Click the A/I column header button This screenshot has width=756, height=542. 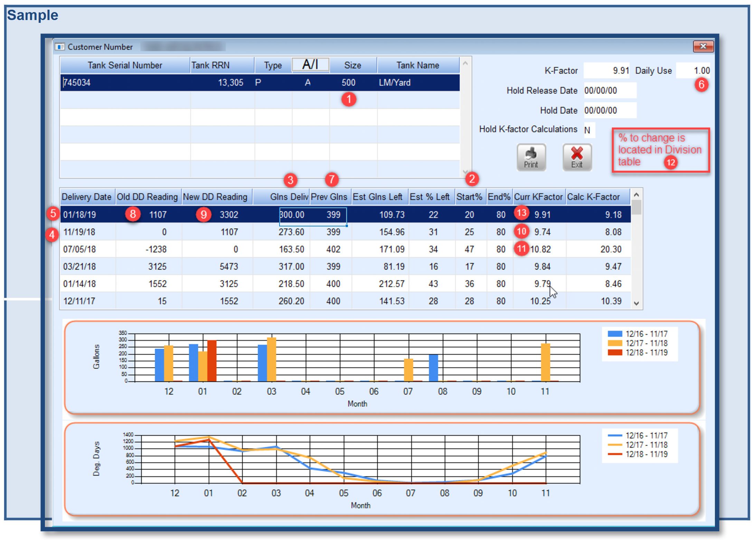click(x=310, y=65)
